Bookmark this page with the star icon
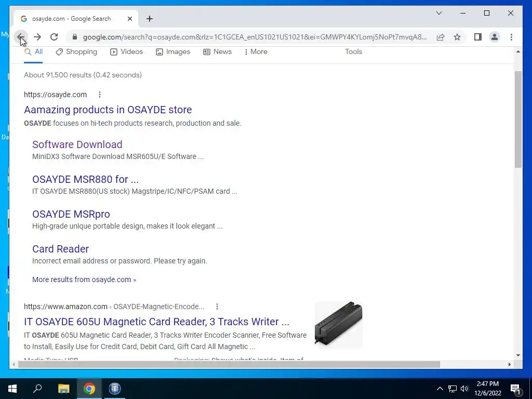Viewport: 532px width, 399px height. (x=457, y=37)
